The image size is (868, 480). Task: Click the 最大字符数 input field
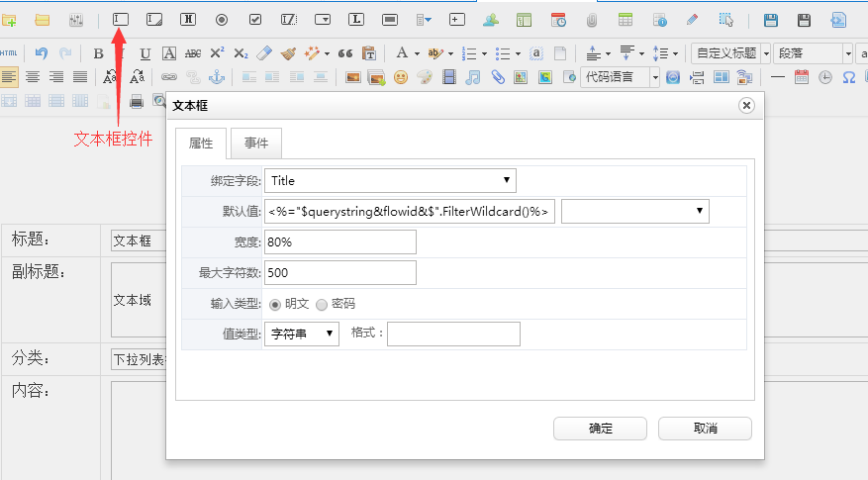point(340,272)
